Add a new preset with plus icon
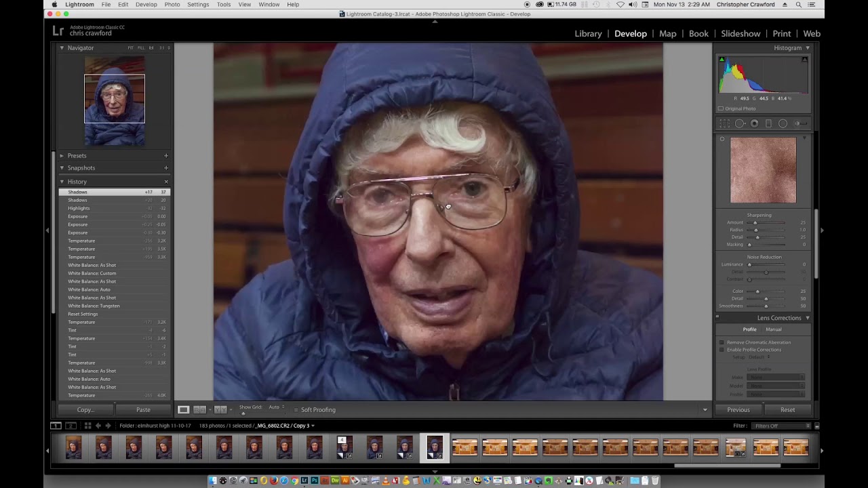 [166, 156]
